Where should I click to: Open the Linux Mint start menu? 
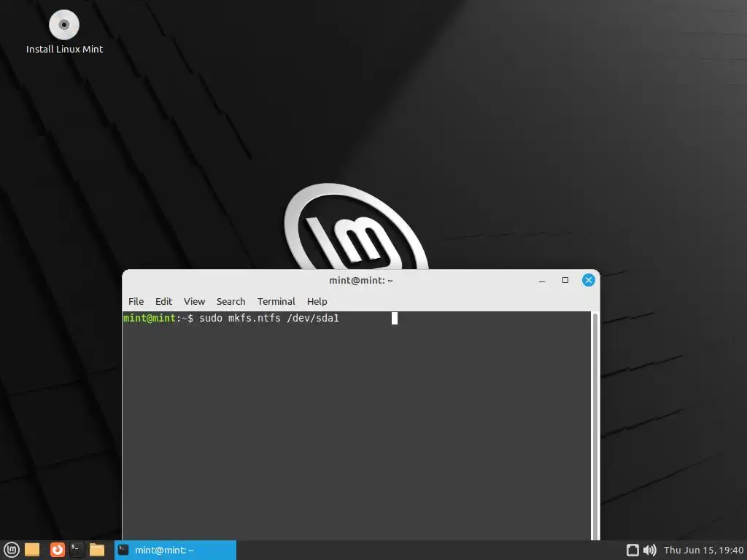[12, 550]
